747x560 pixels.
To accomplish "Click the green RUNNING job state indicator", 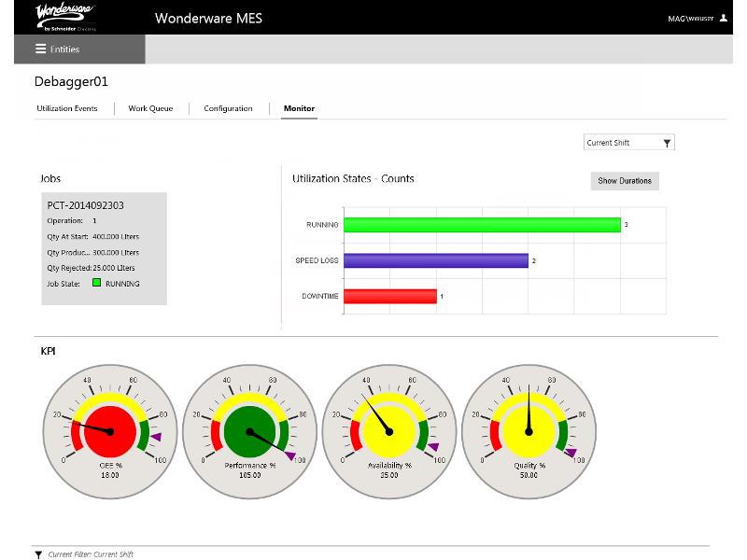I will pyautogui.click(x=97, y=283).
